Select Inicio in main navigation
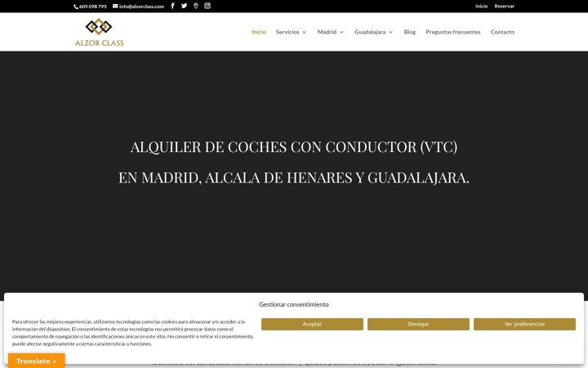The width and height of the screenshot is (588, 368). coord(259,32)
